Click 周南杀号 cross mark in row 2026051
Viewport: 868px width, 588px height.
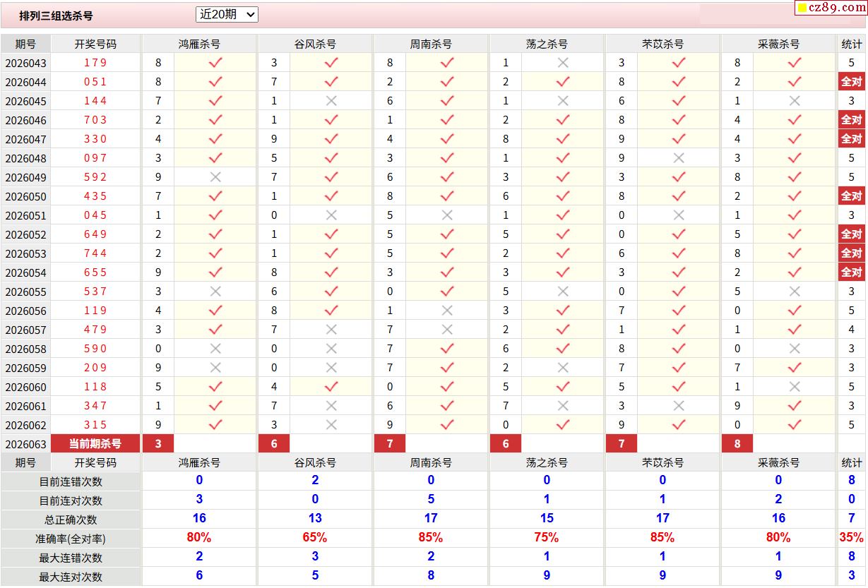pos(447,215)
